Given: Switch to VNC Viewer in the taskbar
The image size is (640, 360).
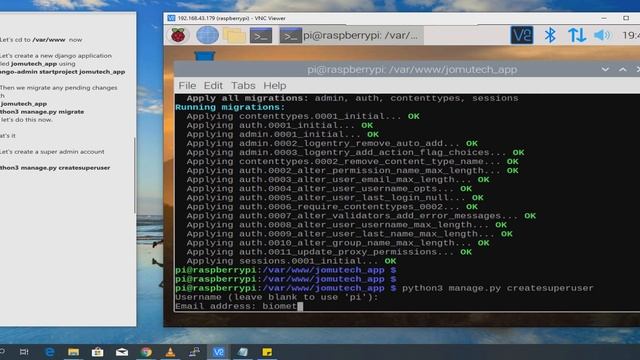Looking at the screenshot, I should 218,352.
